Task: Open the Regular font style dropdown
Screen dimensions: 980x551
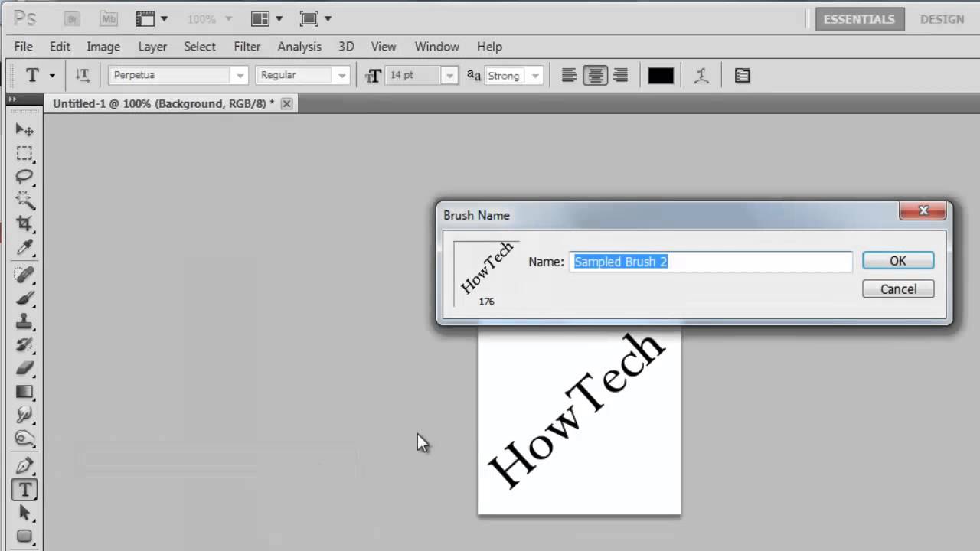Action: [342, 76]
